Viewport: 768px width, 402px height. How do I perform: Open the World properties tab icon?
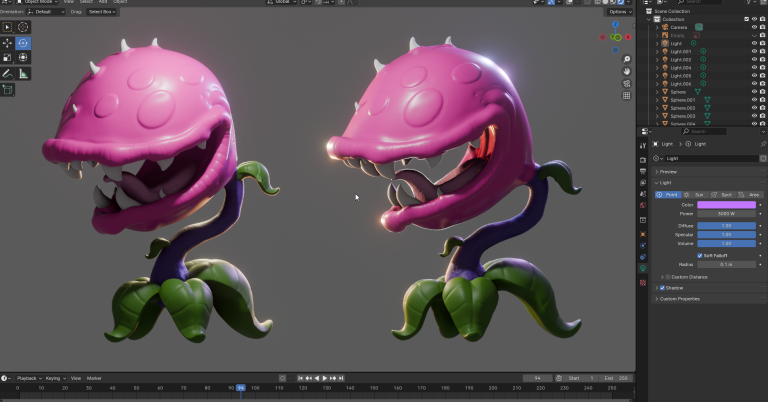[x=643, y=205]
